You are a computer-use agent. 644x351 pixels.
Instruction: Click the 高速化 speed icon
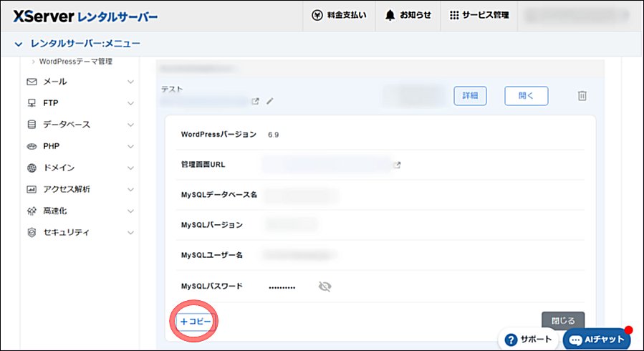32,211
